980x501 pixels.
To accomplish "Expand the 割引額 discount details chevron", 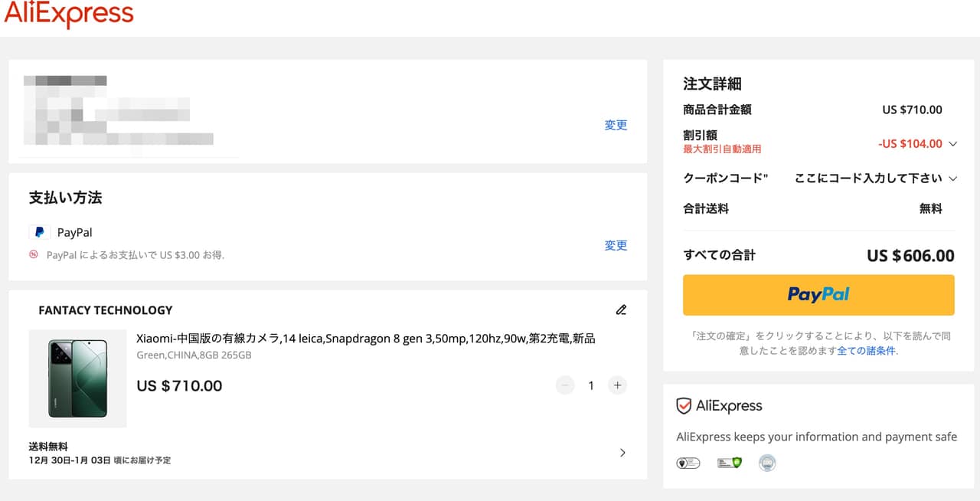I will coord(952,144).
